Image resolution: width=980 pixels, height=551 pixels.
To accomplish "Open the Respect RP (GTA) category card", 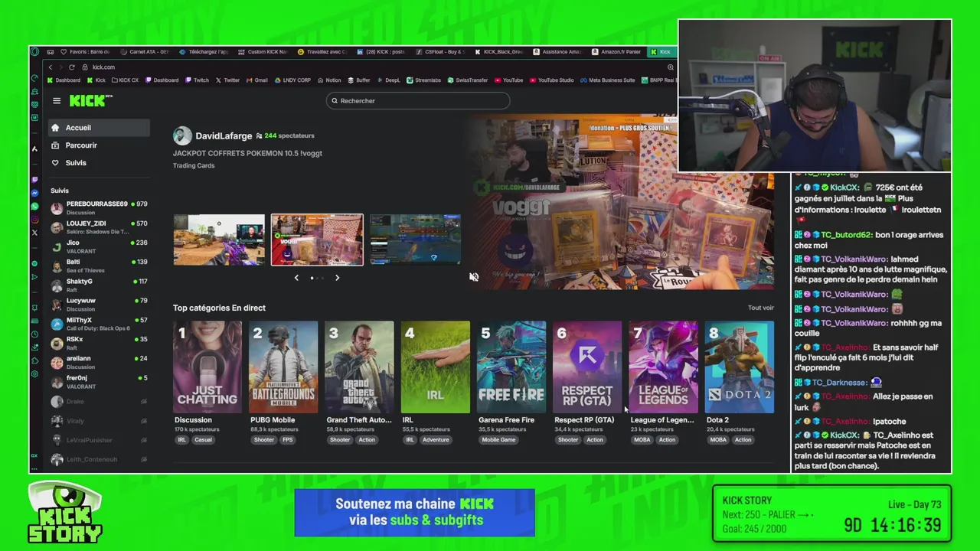I will pos(587,367).
